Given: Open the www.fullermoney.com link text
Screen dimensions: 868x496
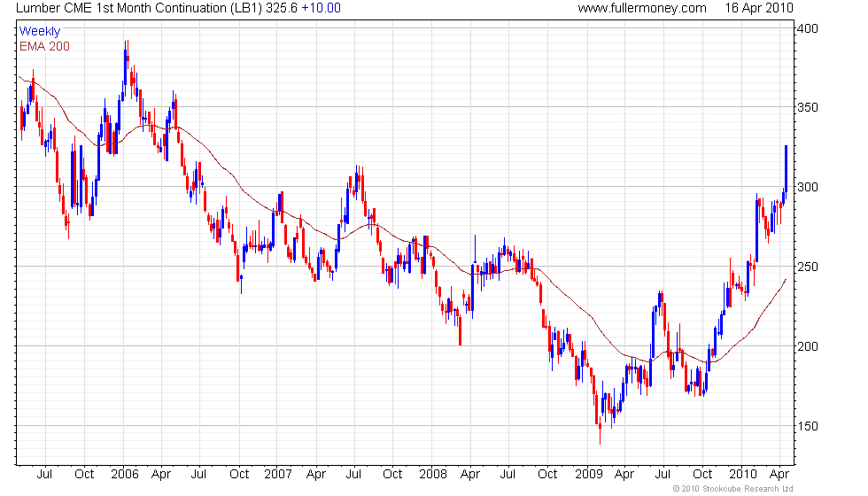Looking at the screenshot, I should [x=642, y=8].
